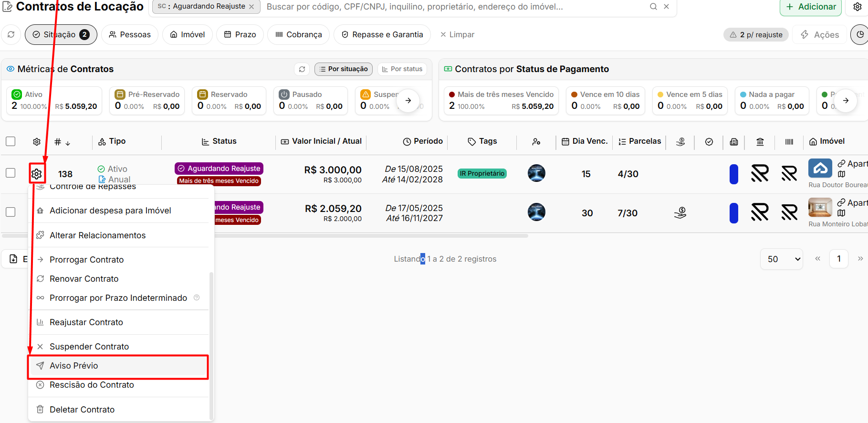Click Limpar to clear filters

[x=457, y=34]
